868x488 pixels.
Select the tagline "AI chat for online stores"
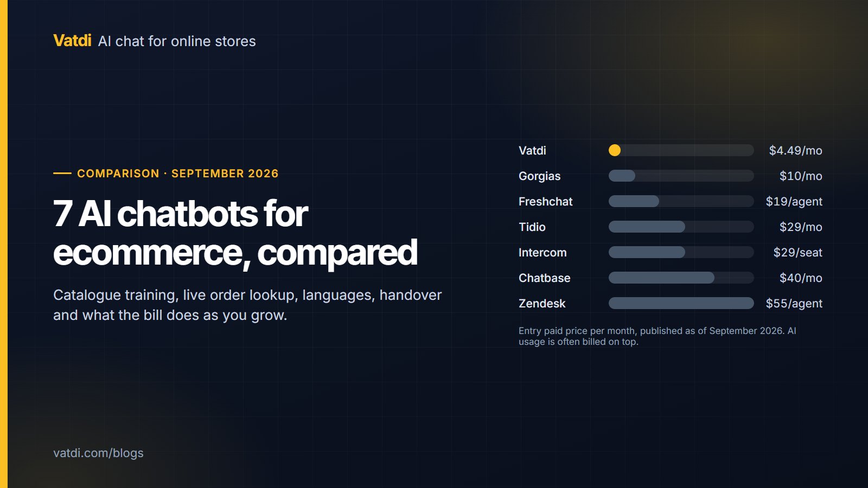click(177, 41)
